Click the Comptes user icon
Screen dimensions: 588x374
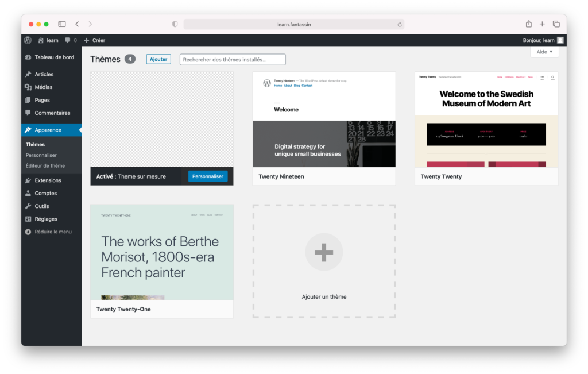(x=28, y=193)
